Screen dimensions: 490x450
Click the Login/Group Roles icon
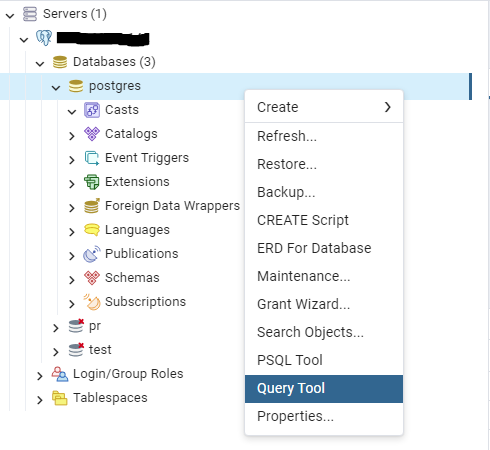[x=60, y=374]
